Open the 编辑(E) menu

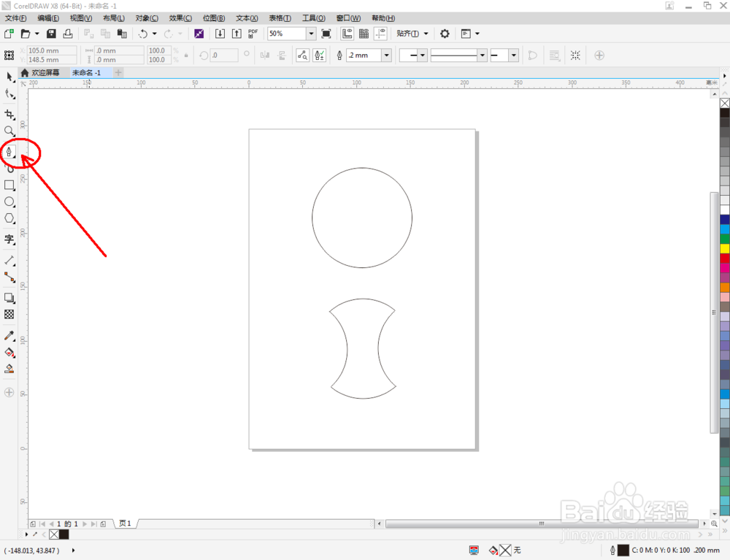(48, 18)
